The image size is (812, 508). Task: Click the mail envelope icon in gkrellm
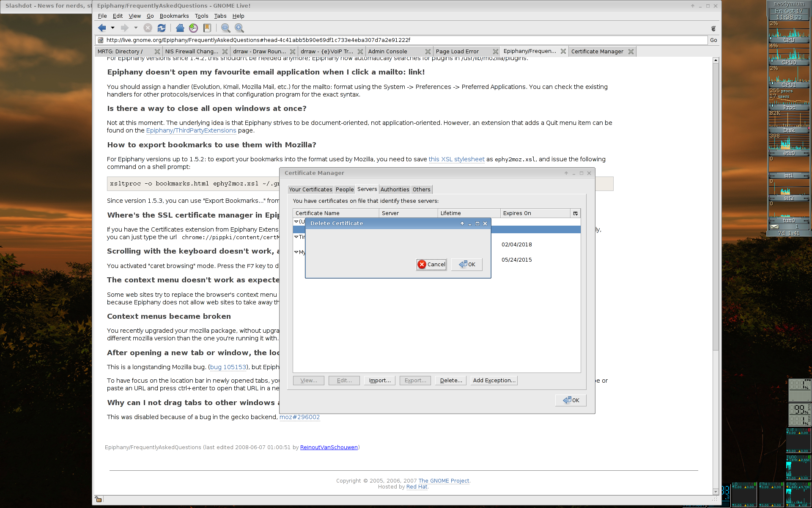coord(774,227)
